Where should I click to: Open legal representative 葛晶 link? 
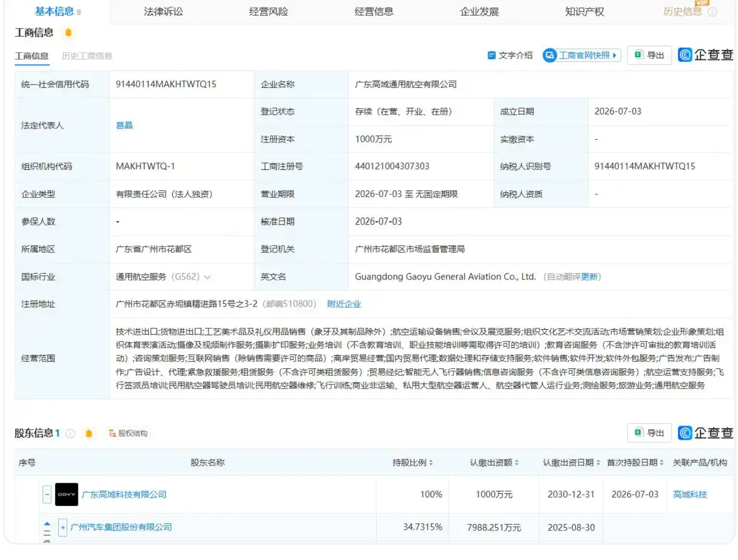[124, 125]
